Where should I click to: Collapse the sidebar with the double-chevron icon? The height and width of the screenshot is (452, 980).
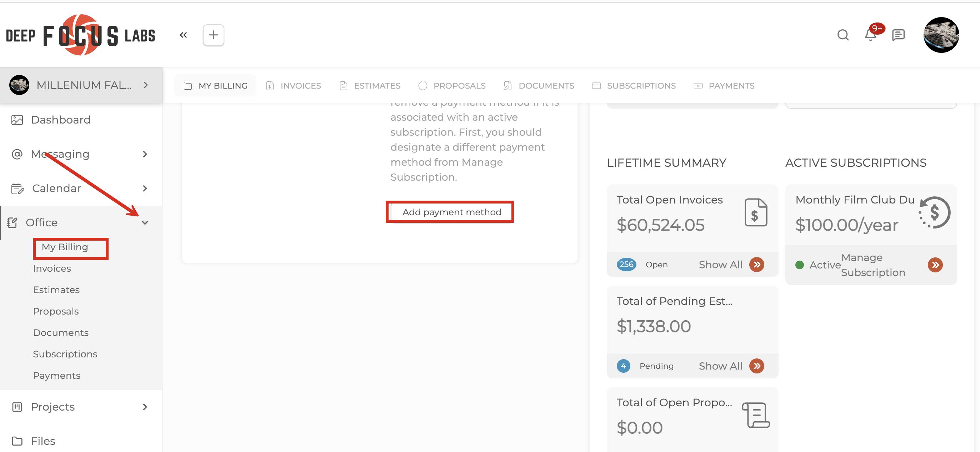(183, 35)
